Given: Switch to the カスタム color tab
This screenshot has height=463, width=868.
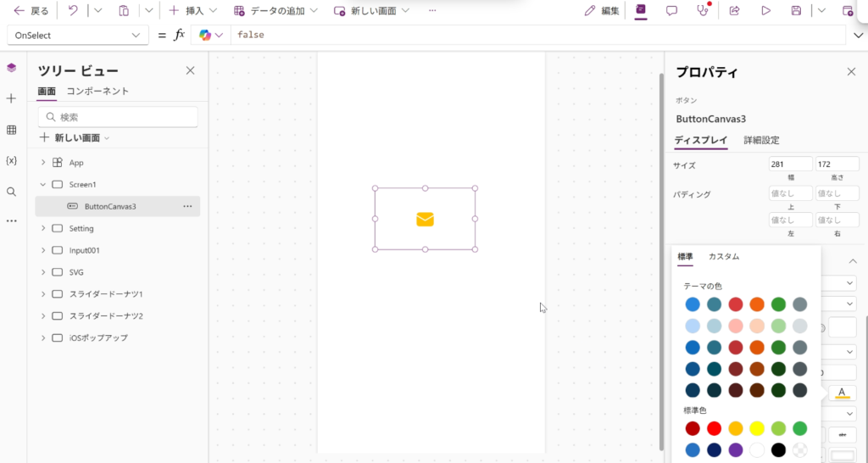Looking at the screenshot, I should tap(723, 256).
